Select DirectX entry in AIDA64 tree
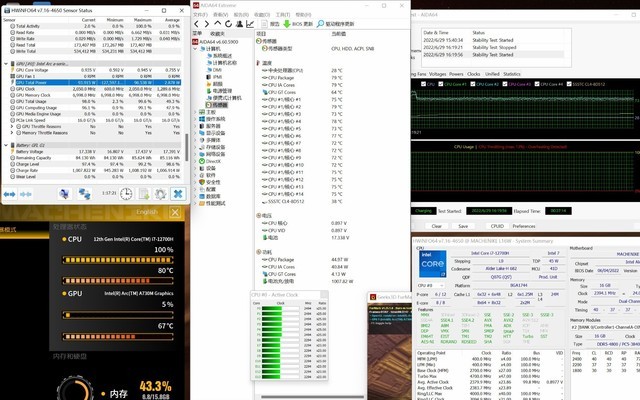The height and width of the screenshot is (400, 640). point(210,161)
